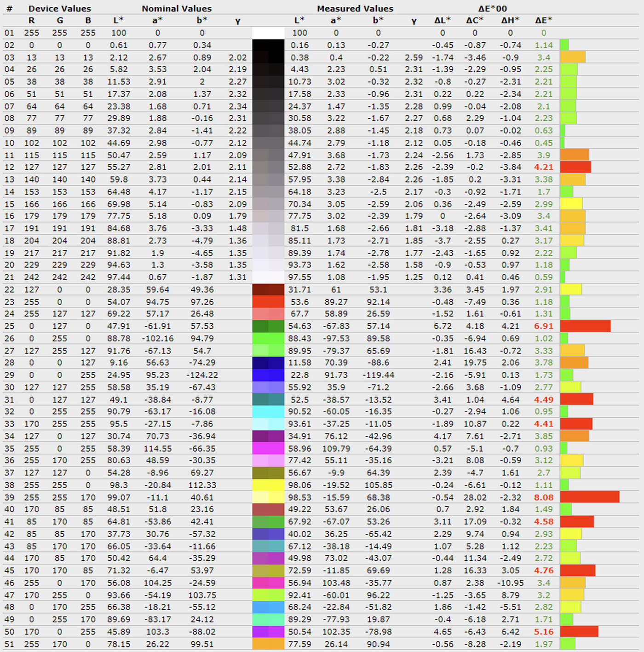
Task: Click the ΔE value 4.58
Action: point(544,522)
